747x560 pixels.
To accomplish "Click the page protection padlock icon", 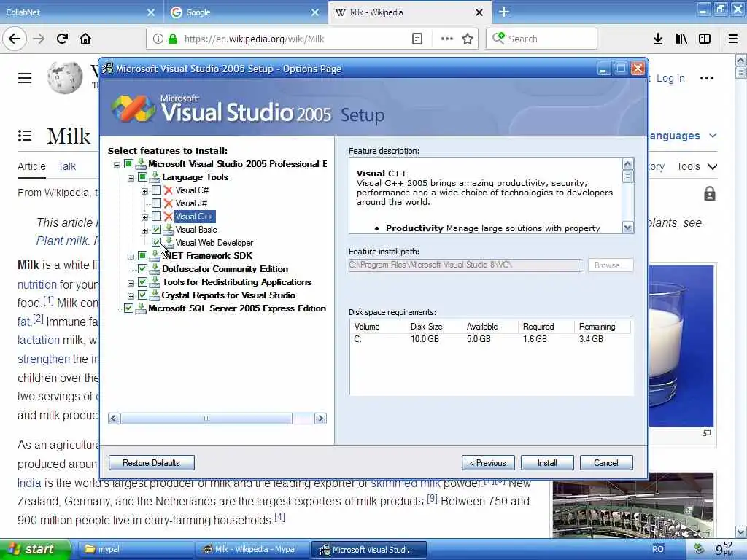I will 709,193.
